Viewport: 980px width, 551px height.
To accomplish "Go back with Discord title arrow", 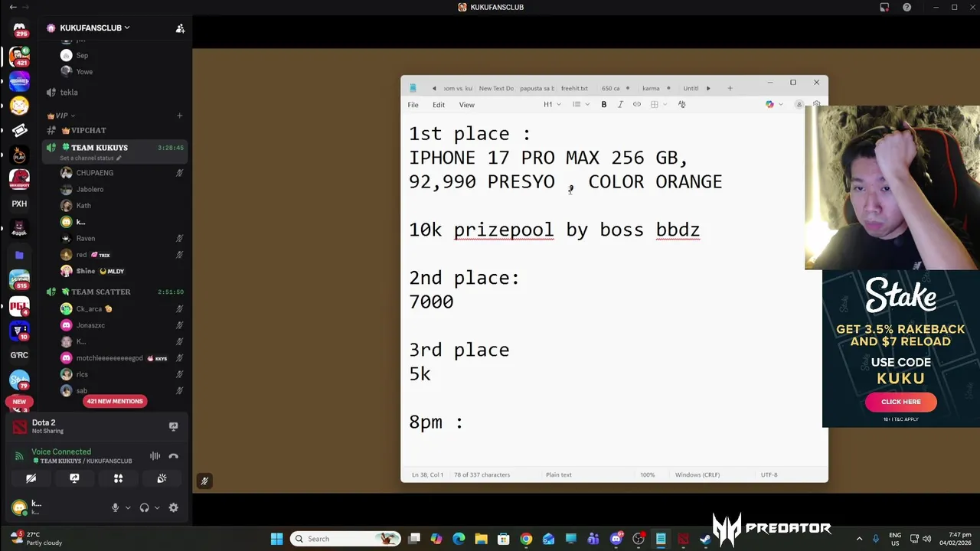I will click(x=12, y=7).
